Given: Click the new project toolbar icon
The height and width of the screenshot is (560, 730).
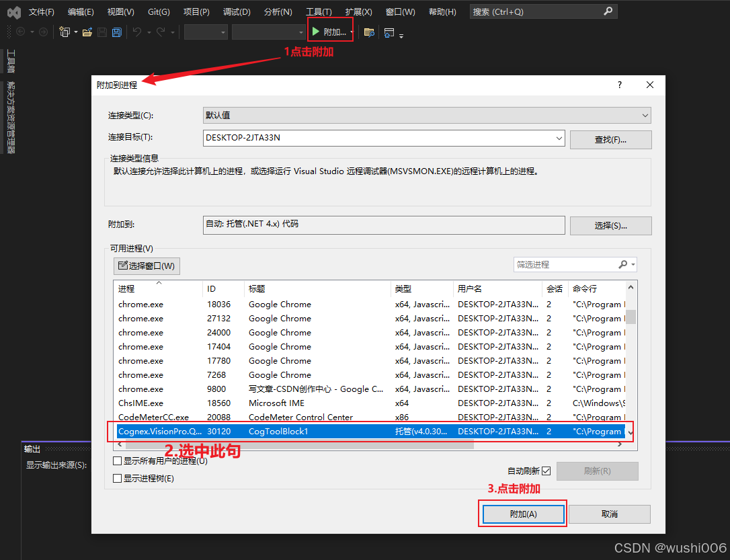Looking at the screenshot, I should [65, 32].
